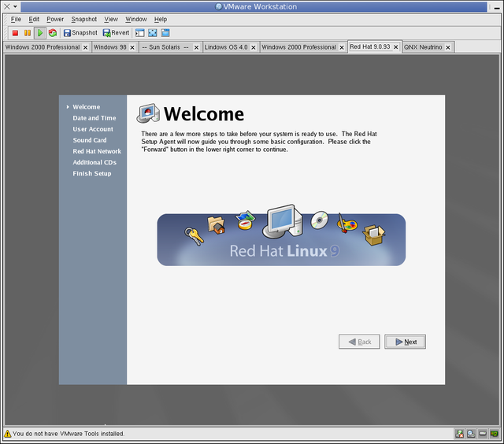
Task: Close the Lindows OS 4.0 tab
Action: tap(254, 47)
